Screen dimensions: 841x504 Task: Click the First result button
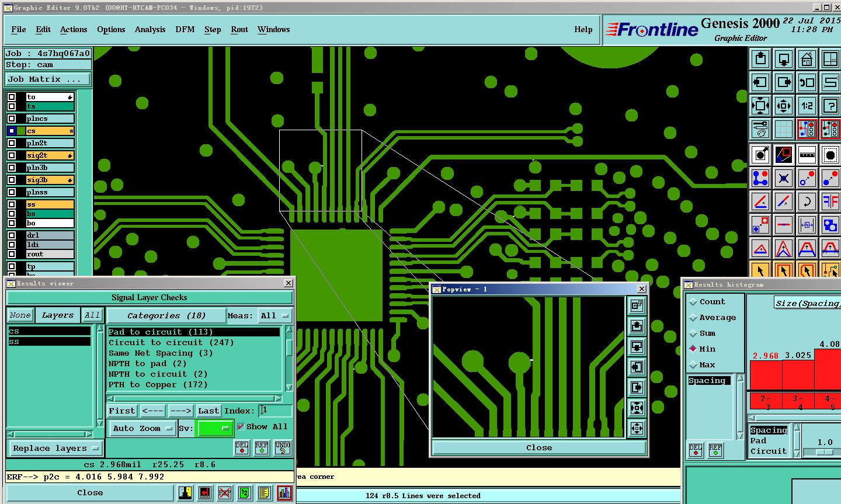[122, 411]
